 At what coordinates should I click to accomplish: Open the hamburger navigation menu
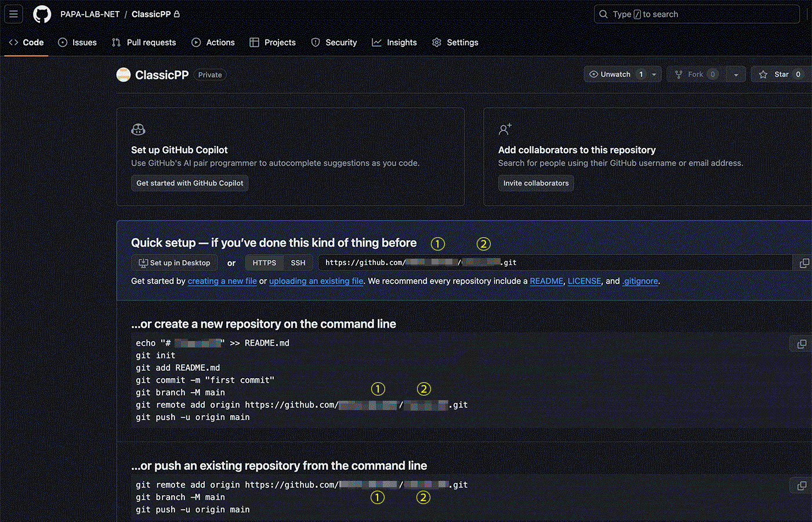click(x=13, y=14)
